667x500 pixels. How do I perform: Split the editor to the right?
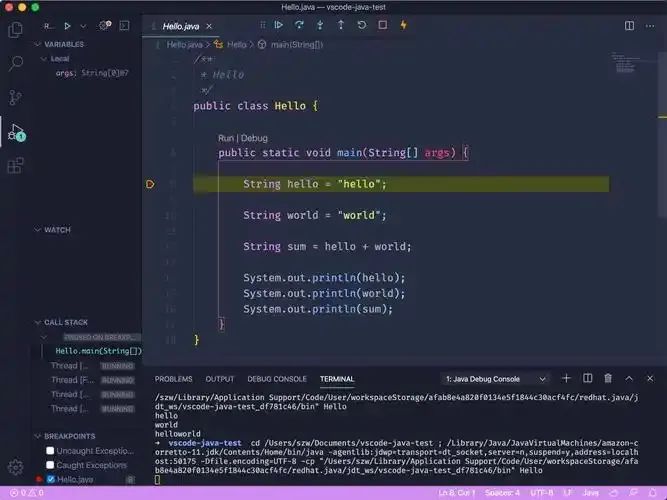[x=630, y=26]
